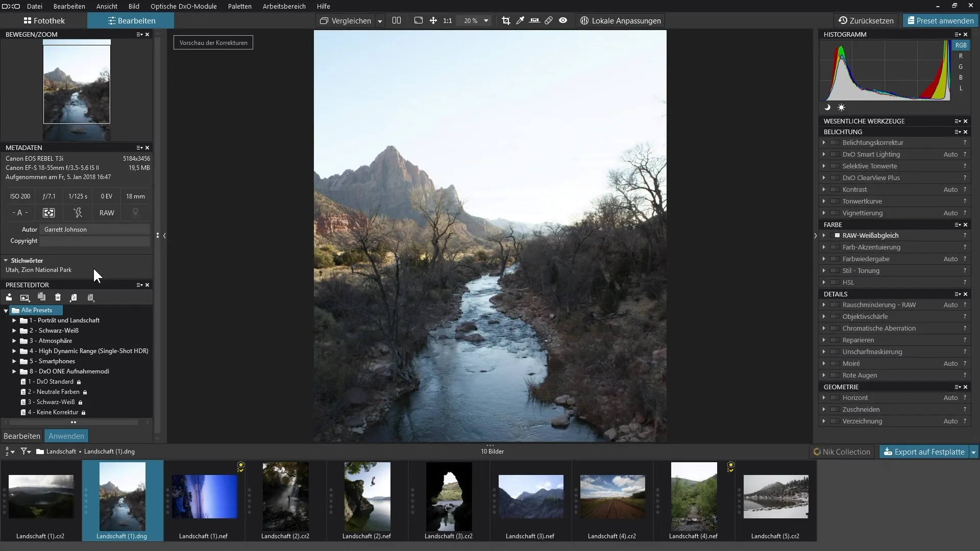Open the sort order icon in filmstrip
The width and height of the screenshot is (980, 551).
pos(10,452)
